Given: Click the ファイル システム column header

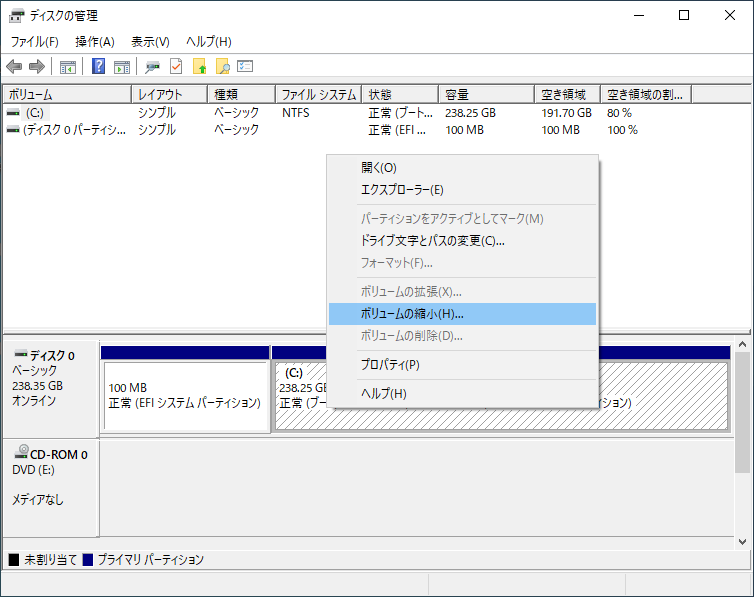Looking at the screenshot, I should 318,95.
